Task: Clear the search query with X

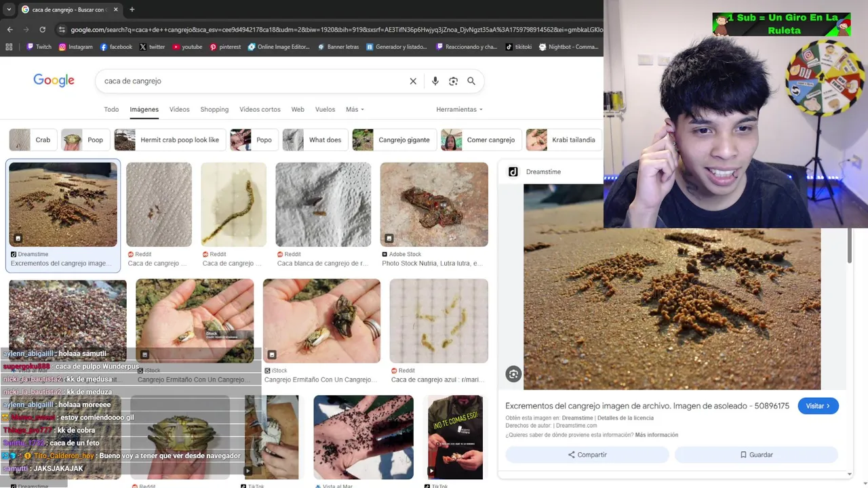Action: coord(413,81)
